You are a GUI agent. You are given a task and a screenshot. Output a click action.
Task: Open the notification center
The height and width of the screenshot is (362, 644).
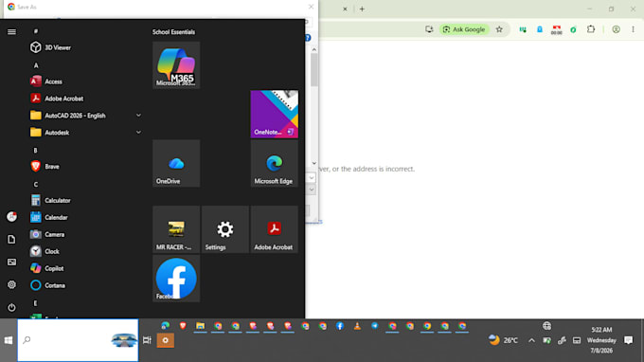tap(628, 340)
